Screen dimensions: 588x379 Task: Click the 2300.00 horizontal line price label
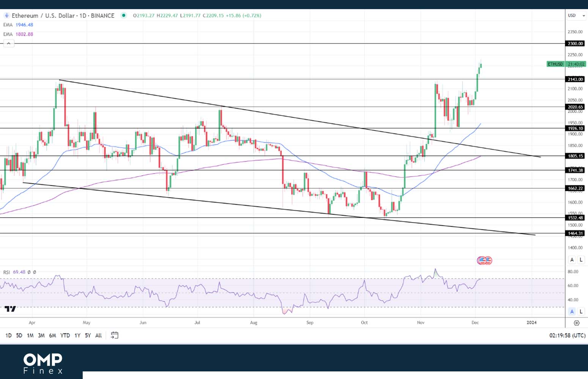575,44
